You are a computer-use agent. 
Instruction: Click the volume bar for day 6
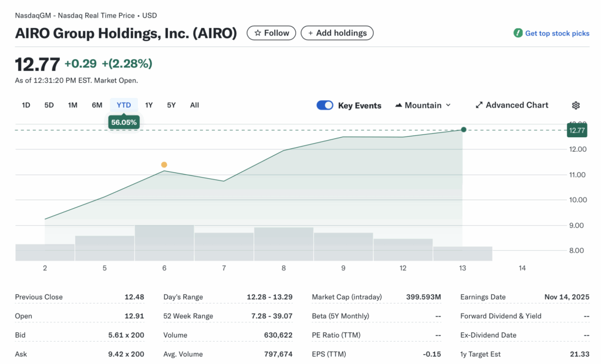pyautogui.click(x=164, y=243)
